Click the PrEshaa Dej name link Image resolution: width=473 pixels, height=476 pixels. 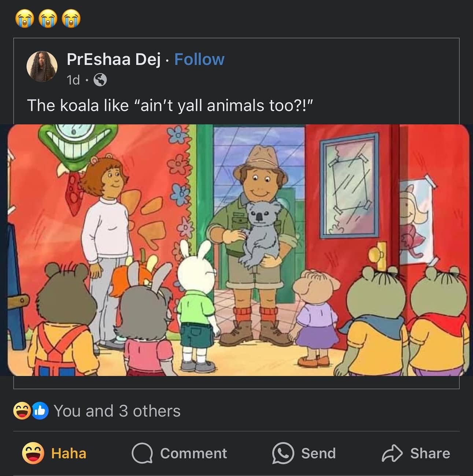click(x=114, y=59)
